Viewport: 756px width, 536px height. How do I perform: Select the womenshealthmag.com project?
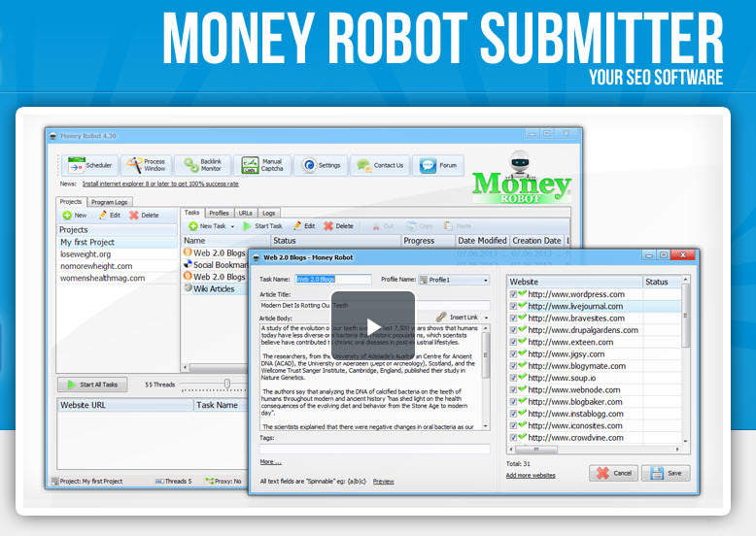118,279
